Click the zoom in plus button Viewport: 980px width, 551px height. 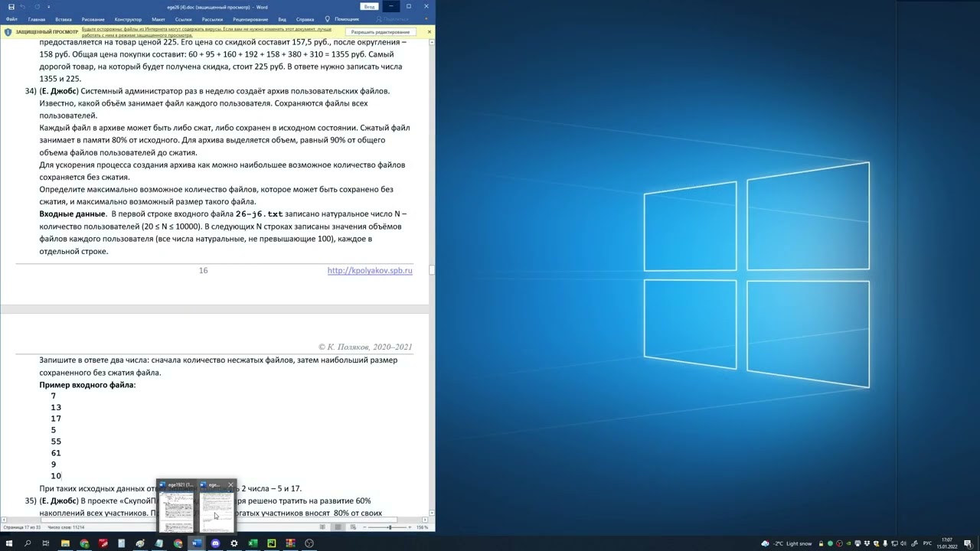tap(410, 527)
